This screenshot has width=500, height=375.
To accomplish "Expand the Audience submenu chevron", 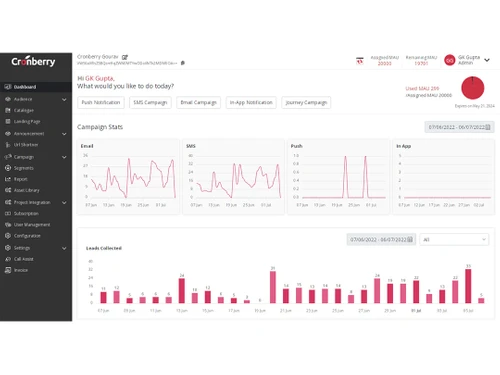I will tap(64, 100).
